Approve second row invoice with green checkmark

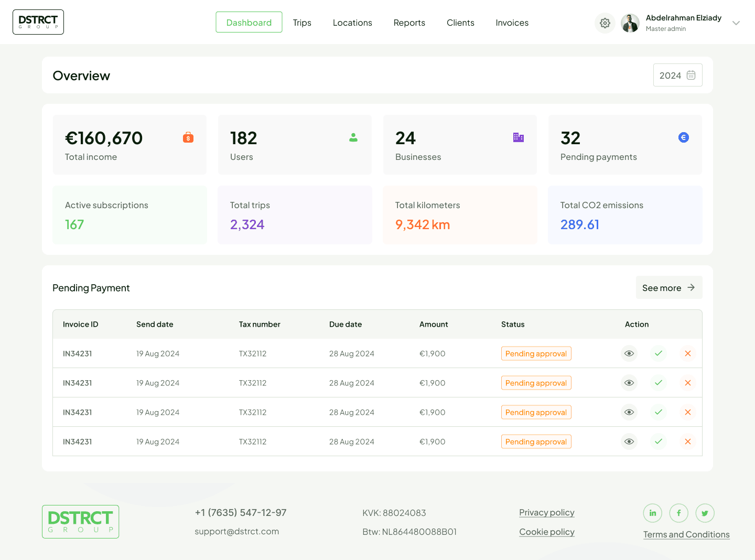point(659,383)
